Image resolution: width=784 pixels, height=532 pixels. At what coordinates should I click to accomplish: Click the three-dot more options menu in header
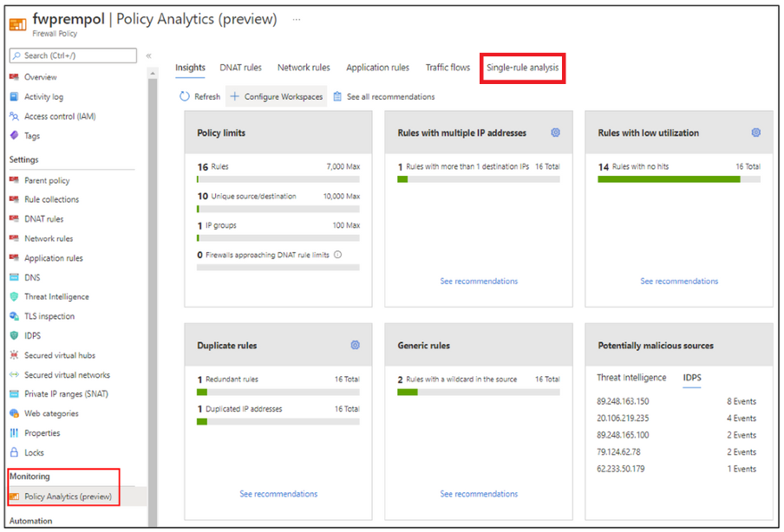tap(297, 19)
